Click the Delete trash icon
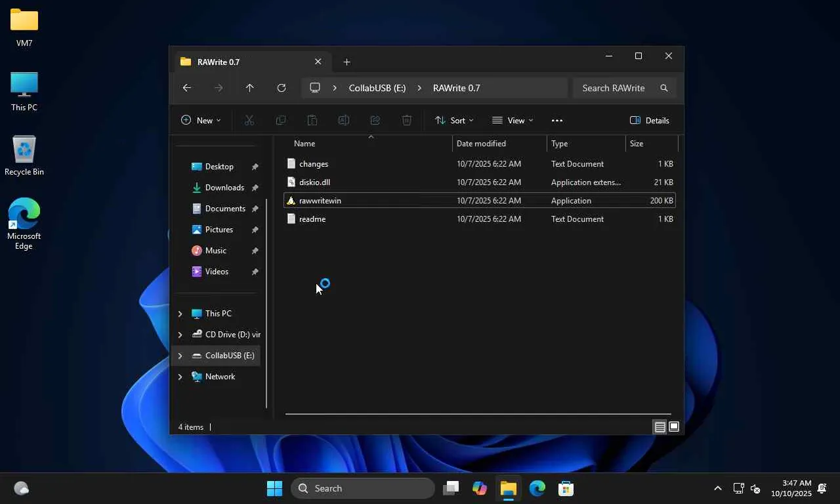The image size is (840, 504). coord(406,120)
